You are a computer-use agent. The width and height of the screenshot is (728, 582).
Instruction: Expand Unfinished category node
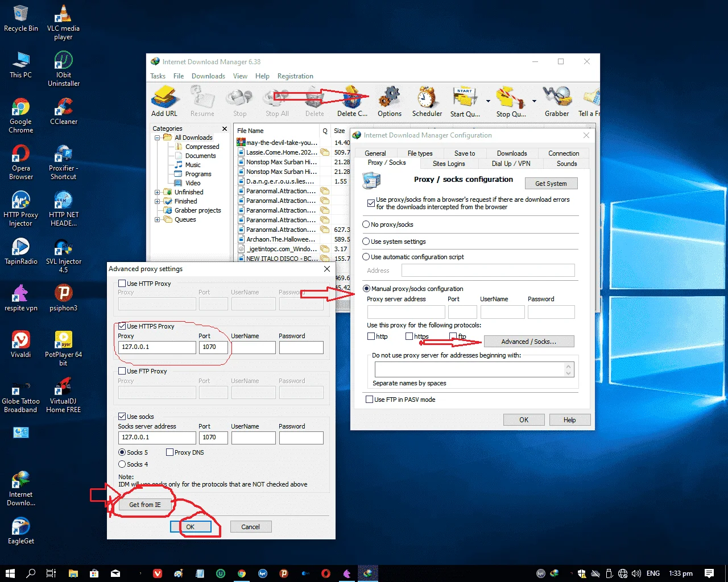tap(158, 192)
